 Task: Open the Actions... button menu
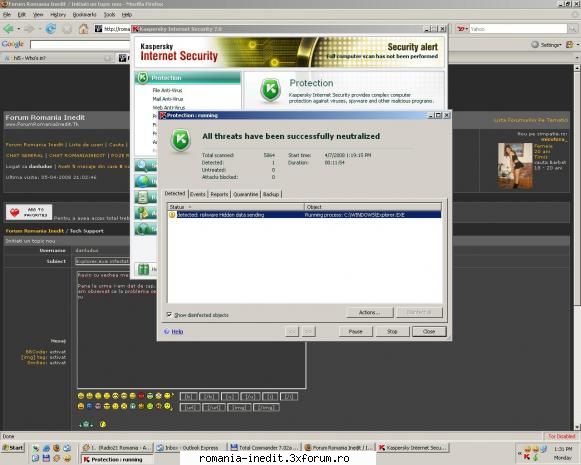click(369, 312)
